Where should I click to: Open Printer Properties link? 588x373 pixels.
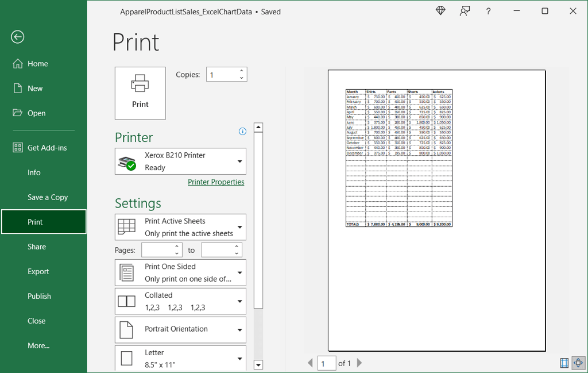(x=216, y=182)
